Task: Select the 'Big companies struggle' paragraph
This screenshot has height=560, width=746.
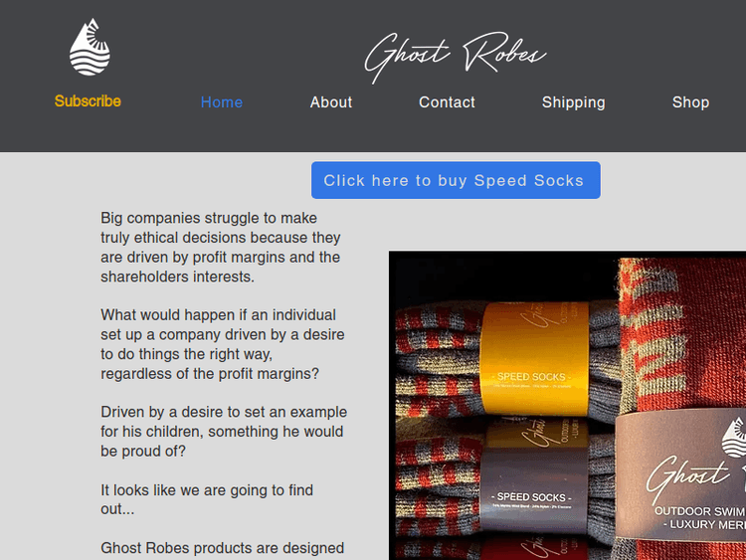Action: point(221,247)
